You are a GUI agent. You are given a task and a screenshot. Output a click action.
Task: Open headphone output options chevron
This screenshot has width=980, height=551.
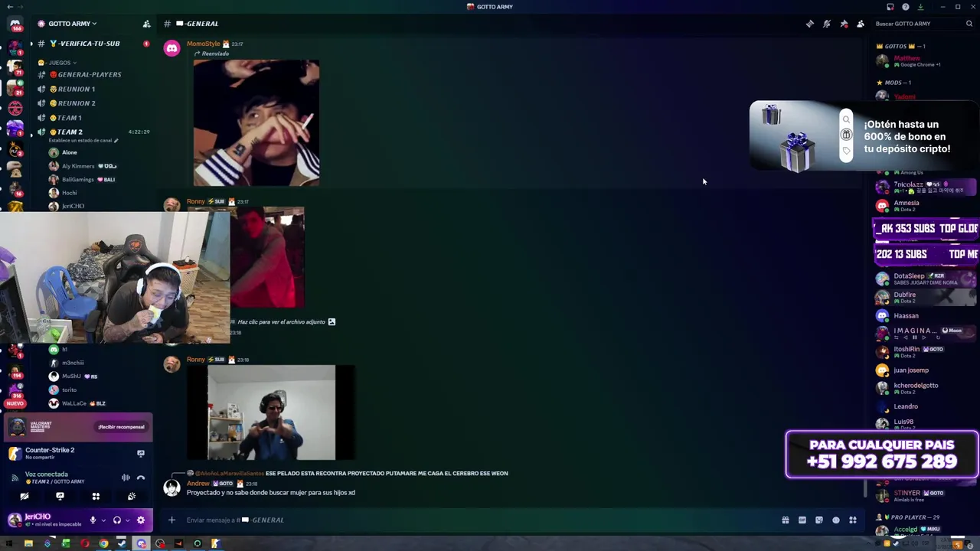(x=126, y=520)
